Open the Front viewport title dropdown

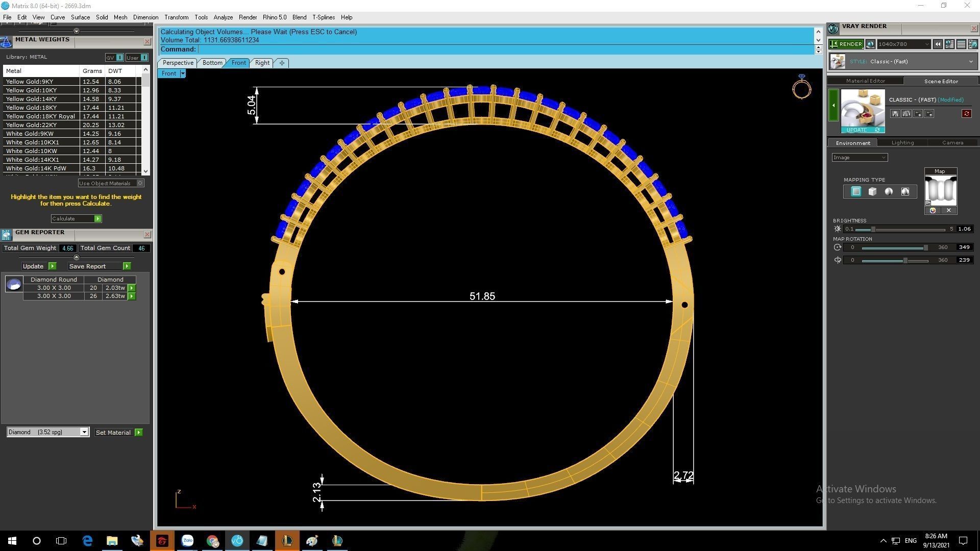click(183, 73)
